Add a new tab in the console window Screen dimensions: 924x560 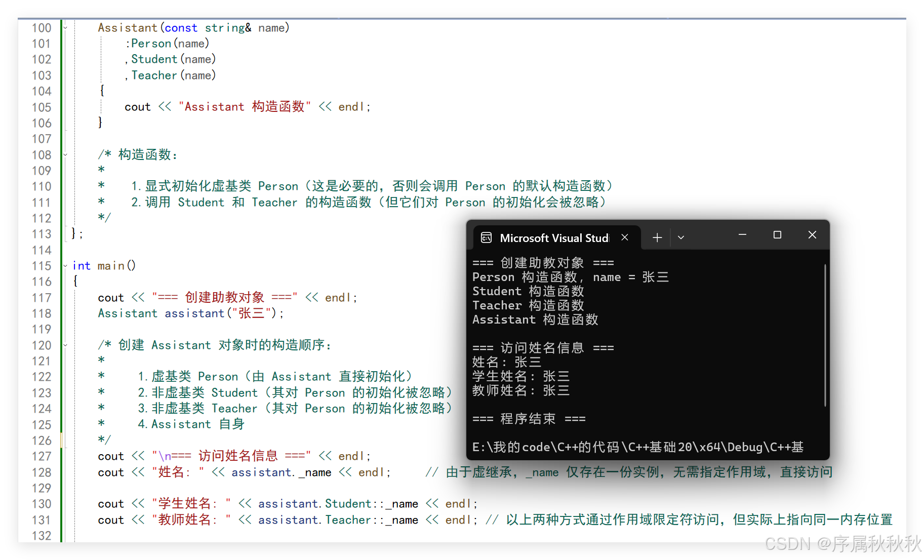click(x=657, y=237)
